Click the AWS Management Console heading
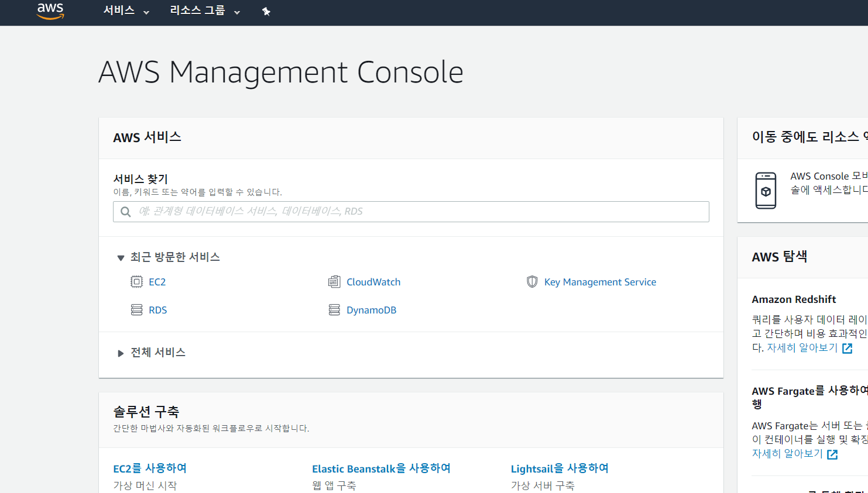The height and width of the screenshot is (493, 868). [281, 73]
